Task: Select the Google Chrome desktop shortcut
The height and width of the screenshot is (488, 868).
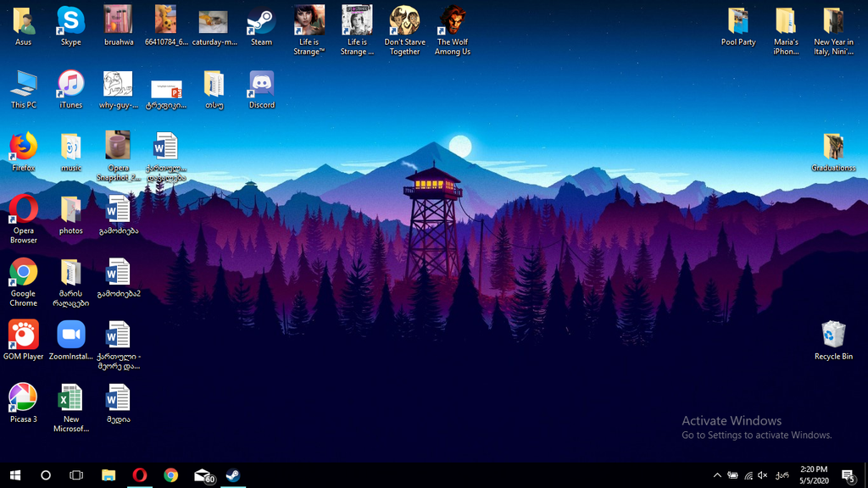Action: (x=23, y=282)
